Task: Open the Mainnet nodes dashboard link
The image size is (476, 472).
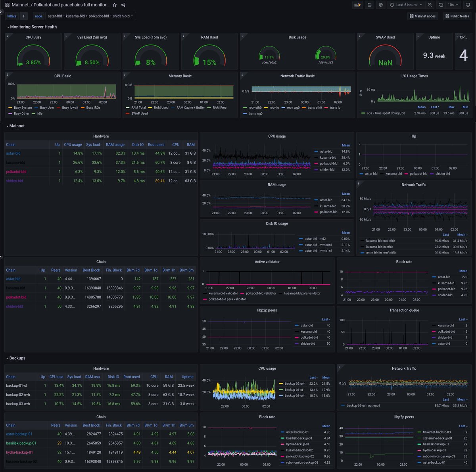Action: click(423, 16)
